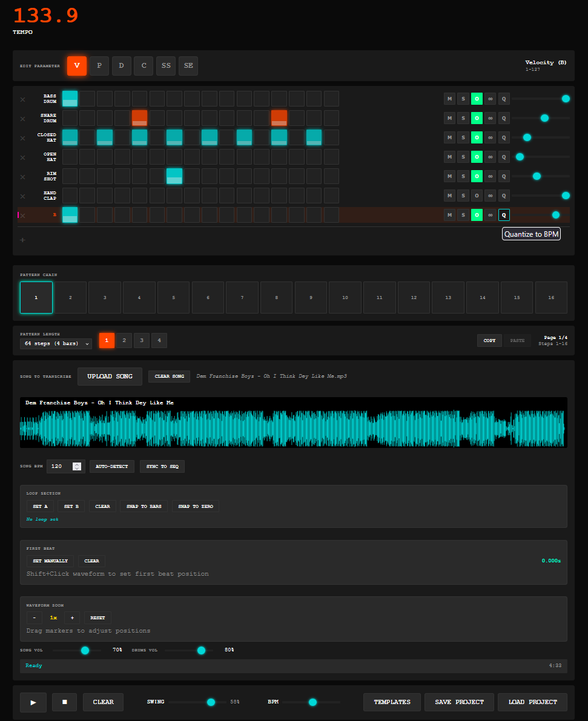
Task: Click the Q quantize icon on track B row
Action: [x=504, y=215]
